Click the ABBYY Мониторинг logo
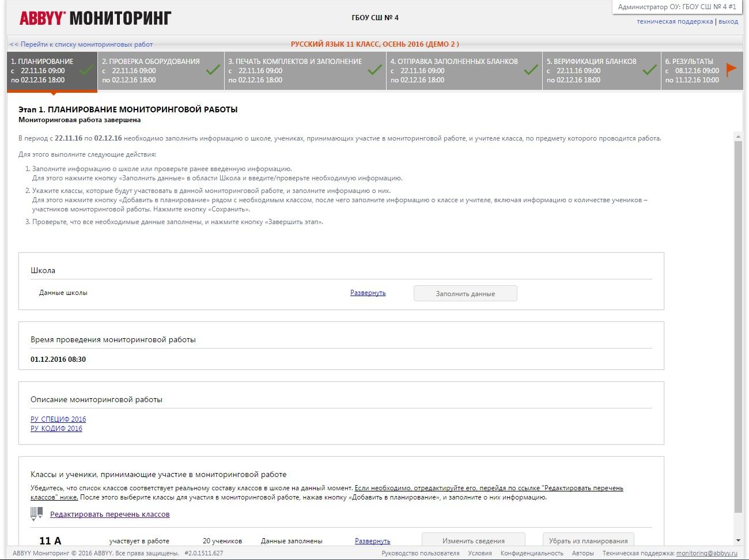Image resolution: width=749 pixels, height=560 pixels. click(95, 18)
